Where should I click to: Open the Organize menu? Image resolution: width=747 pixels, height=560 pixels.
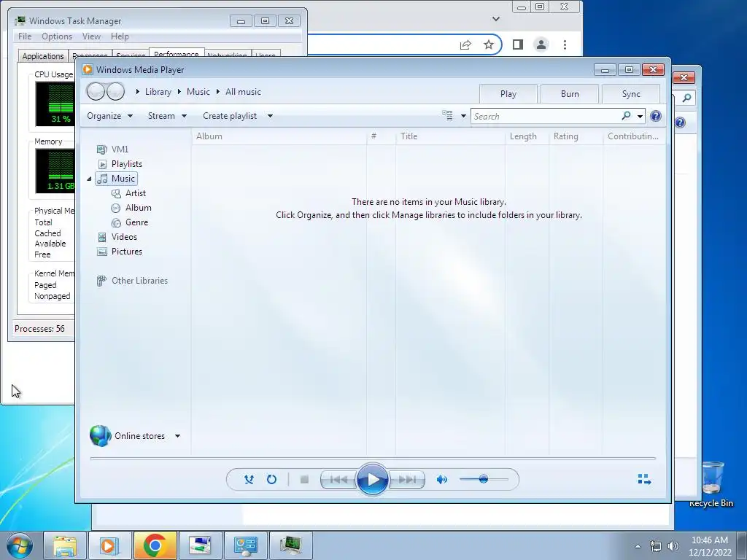click(x=109, y=116)
